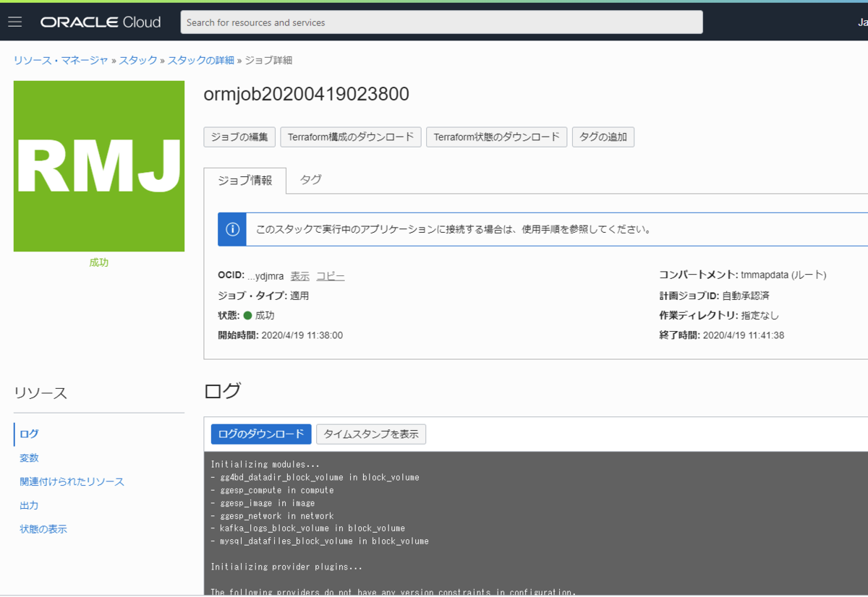Image resolution: width=868 pixels, height=597 pixels.
Task: Click the Oracle Cloud logo
Action: click(101, 22)
